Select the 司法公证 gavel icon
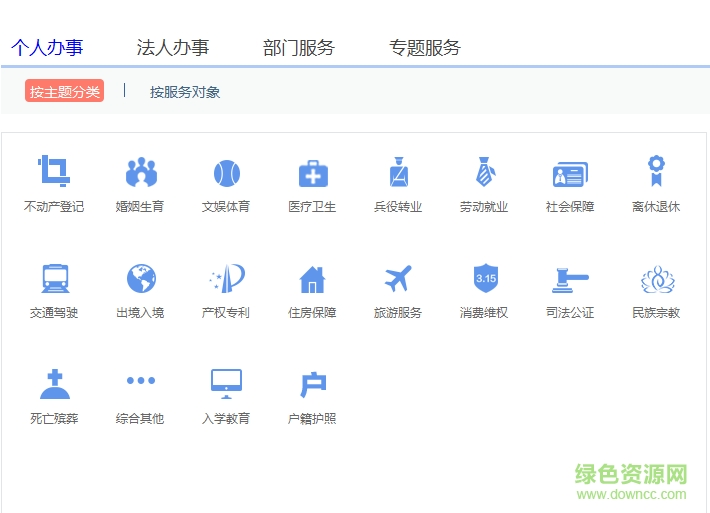 pyautogui.click(x=570, y=279)
